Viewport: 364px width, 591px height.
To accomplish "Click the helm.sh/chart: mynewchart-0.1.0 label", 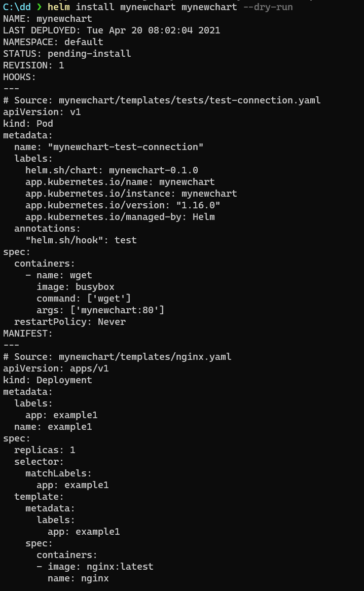I will [x=112, y=170].
